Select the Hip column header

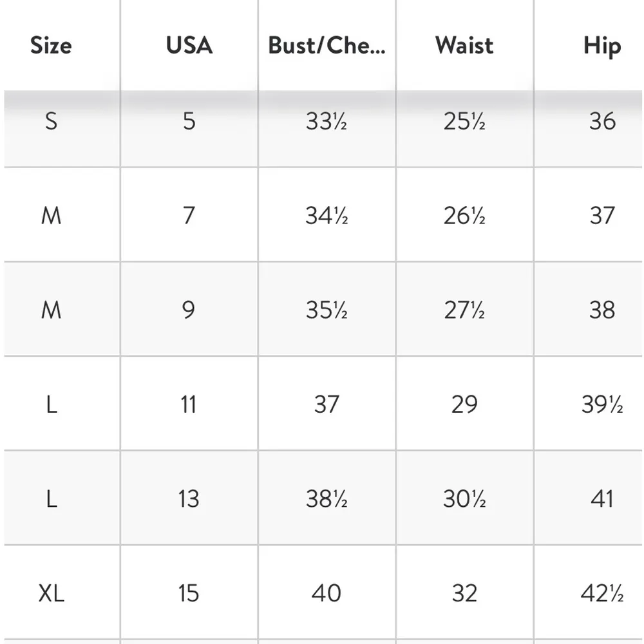point(601,46)
